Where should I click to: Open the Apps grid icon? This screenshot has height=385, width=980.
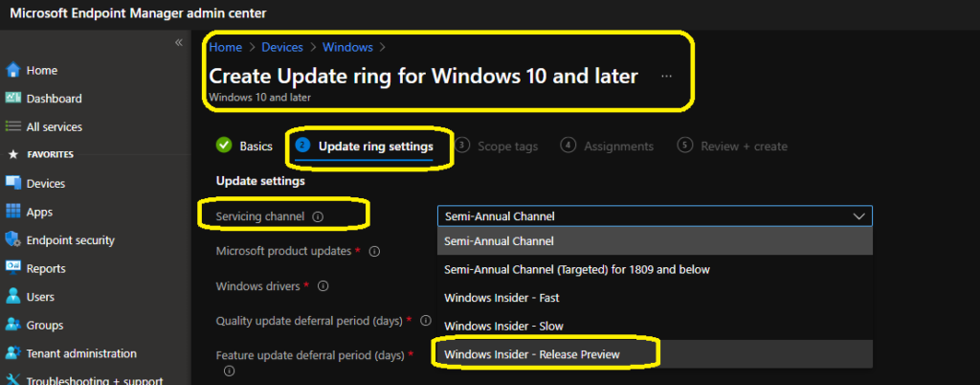(13, 212)
